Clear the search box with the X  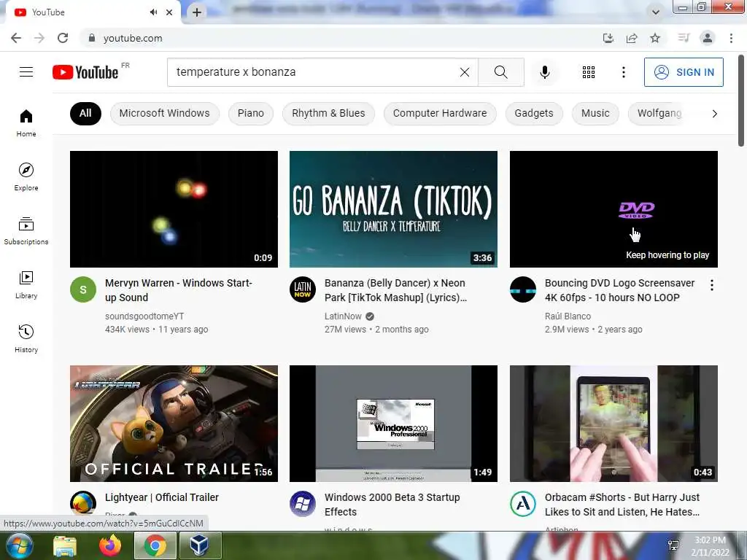coord(465,72)
